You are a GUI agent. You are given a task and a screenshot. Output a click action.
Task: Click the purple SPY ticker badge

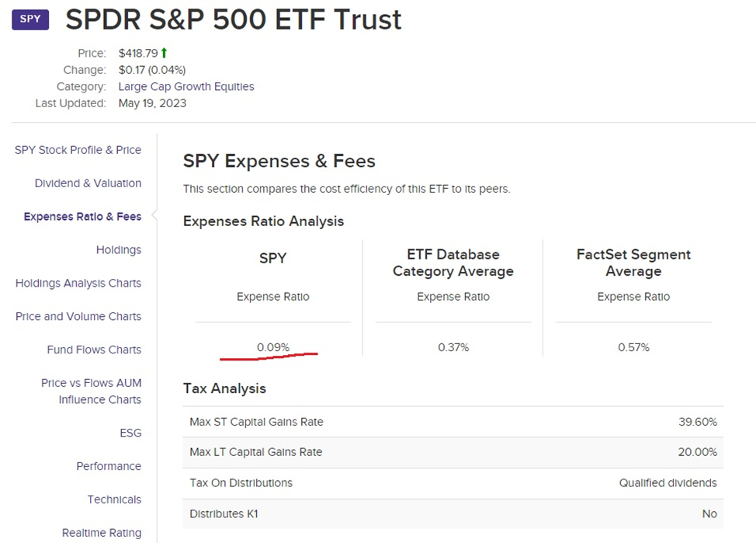30,19
